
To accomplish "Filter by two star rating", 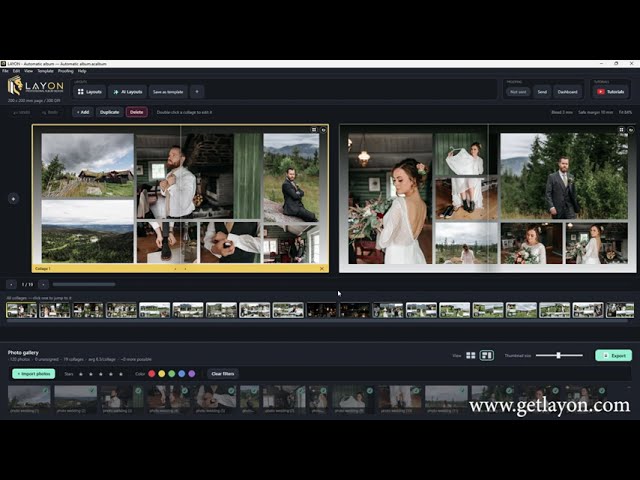I will (91, 374).
